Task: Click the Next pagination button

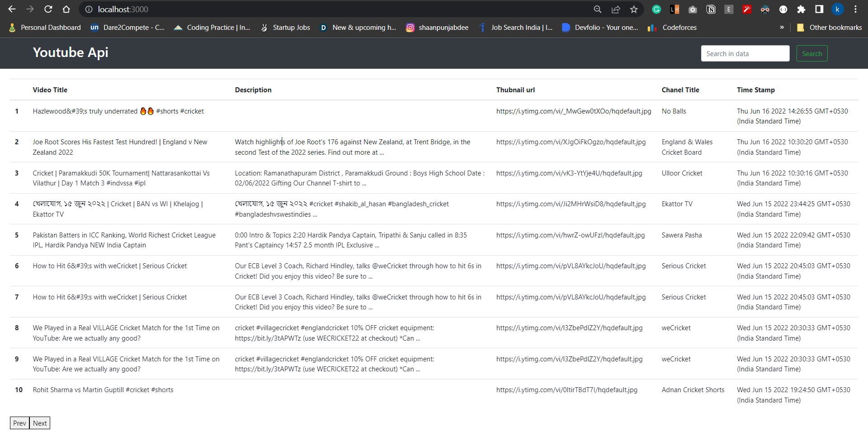Action: (40, 423)
